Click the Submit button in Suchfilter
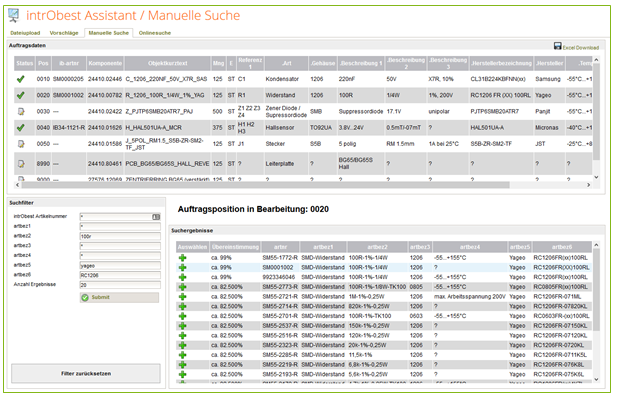The height and width of the screenshot is (397, 617). pos(119,297)
